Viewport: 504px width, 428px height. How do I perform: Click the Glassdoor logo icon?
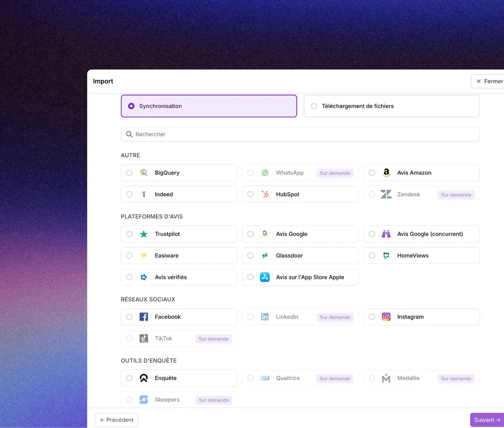pos(265,256)
